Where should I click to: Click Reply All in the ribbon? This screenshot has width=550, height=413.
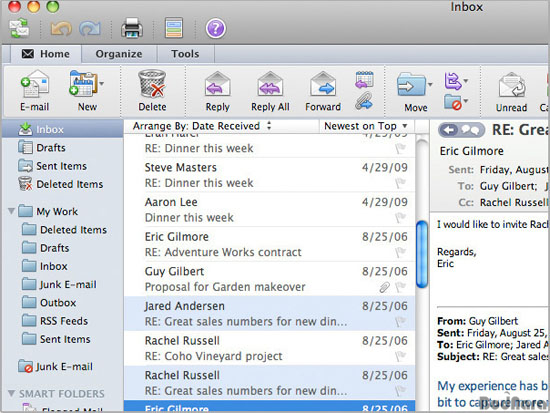[x=270, y=91]
